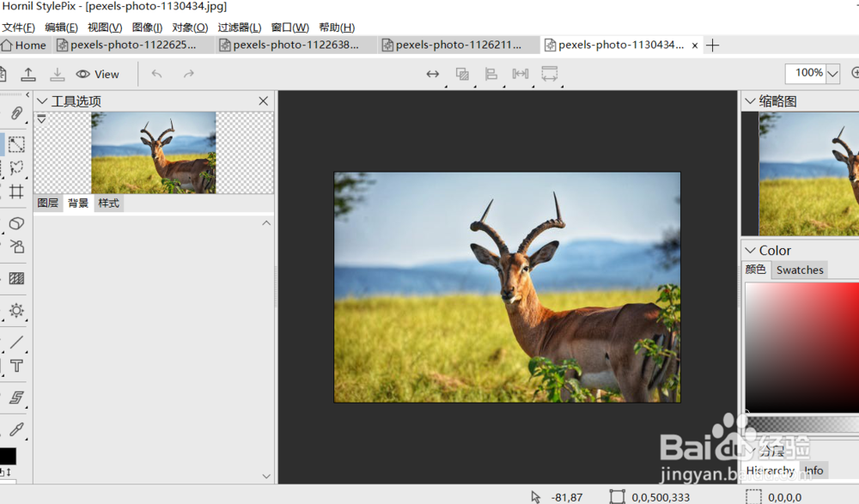Screen dimensions: 859x504
Task: Collapse the toolbox with the small arrow
Action: tap(27, 94)
